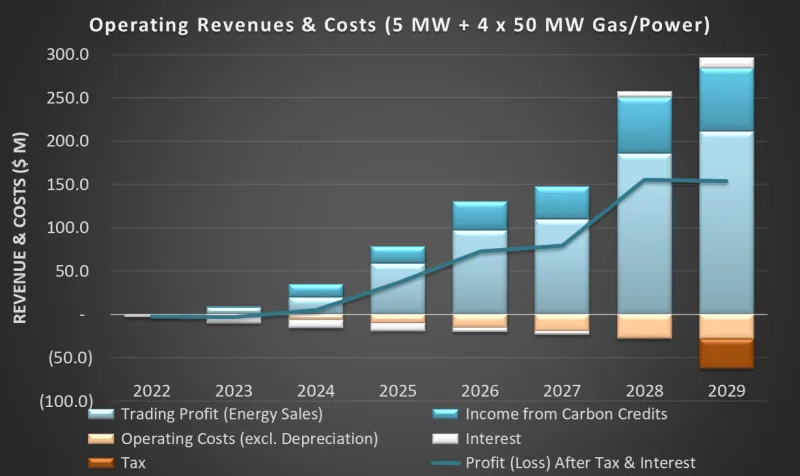
Task: Click the '200.0' y-axis value
Action: (x=67, y=141)
